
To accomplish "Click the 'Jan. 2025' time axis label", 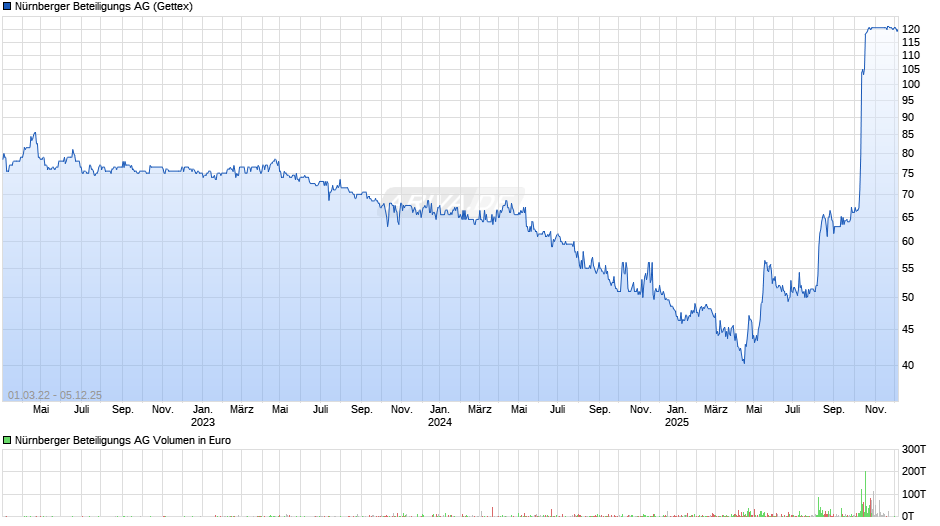I will [677, 416].
